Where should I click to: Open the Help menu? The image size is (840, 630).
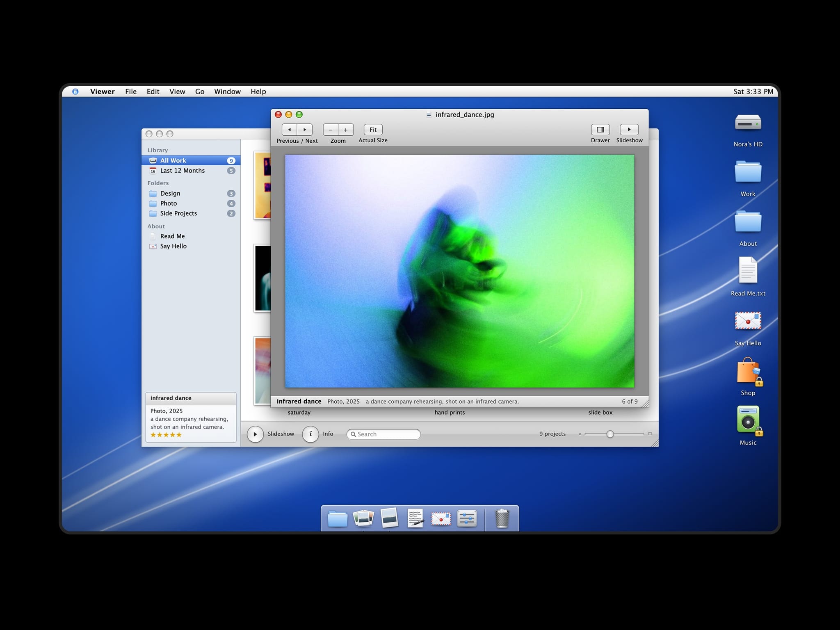[258, 91]
